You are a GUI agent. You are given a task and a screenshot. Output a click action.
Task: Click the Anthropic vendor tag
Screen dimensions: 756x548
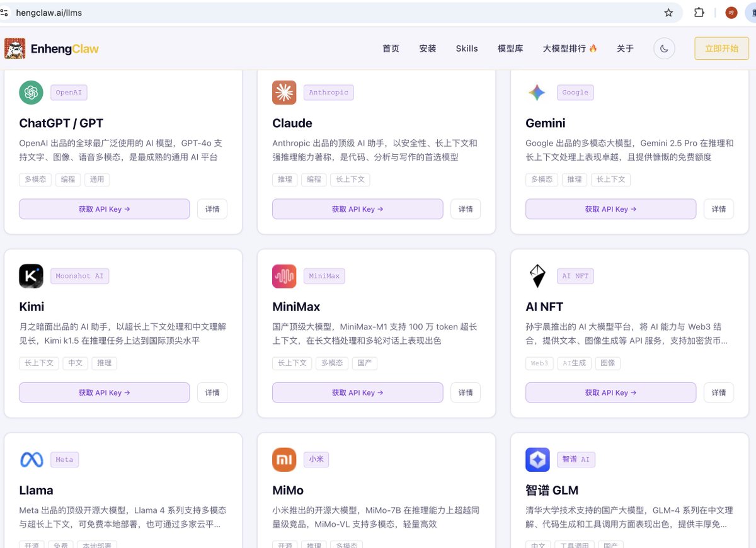point(328,93)
